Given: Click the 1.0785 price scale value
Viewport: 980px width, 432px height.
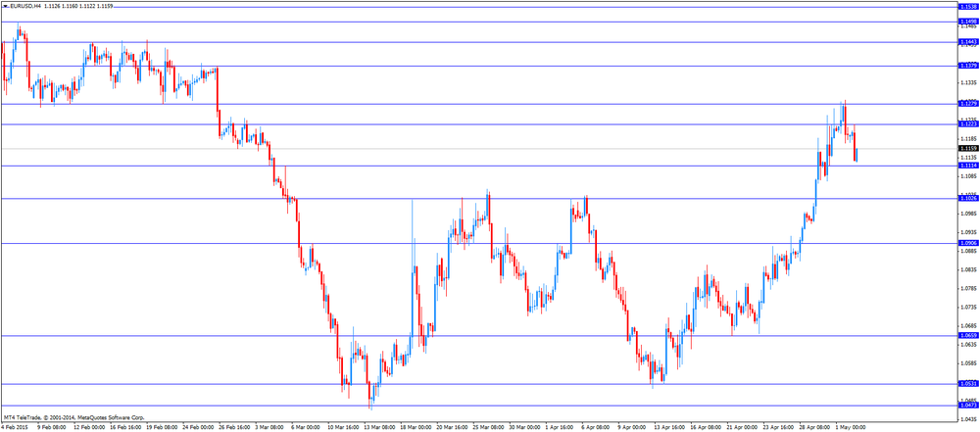Looking at the screenshot, I should coord(968,289).
